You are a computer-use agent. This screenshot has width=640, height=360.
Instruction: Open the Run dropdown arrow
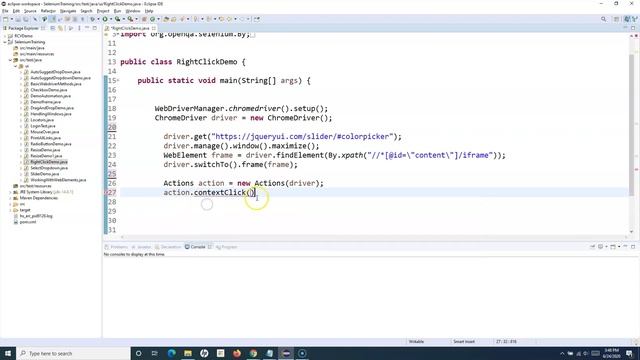[x=110, y=19]
